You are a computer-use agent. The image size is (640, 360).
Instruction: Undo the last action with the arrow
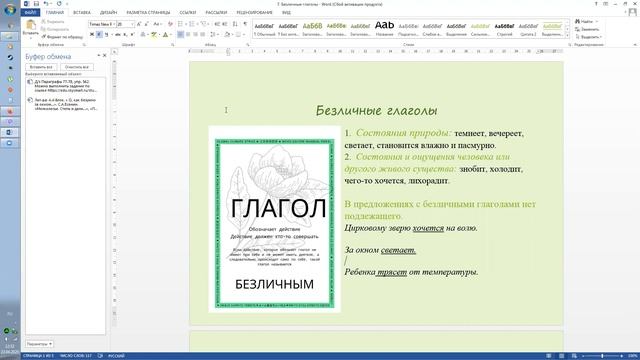pyautogui.click(x=46, y=4)
